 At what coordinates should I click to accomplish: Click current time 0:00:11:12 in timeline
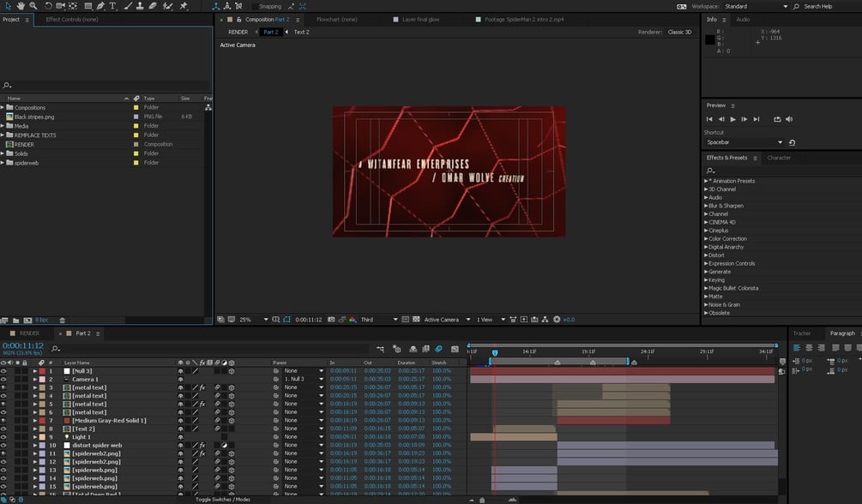pos(23,345)
